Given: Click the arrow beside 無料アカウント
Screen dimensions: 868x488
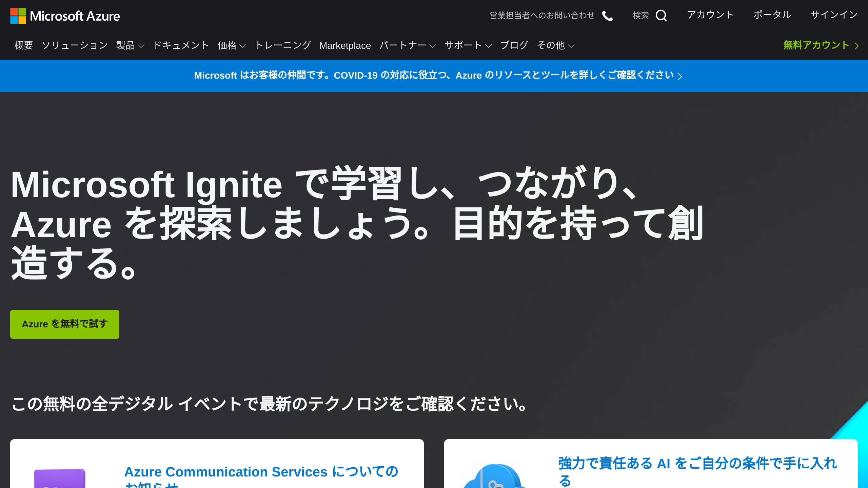Looking at the screenshot, I should [857, 46].
